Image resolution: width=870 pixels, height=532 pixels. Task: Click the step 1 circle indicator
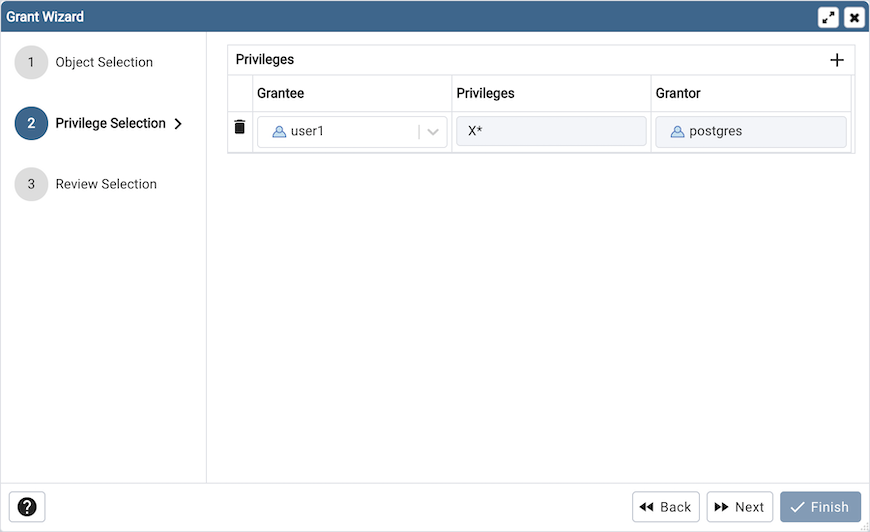point(31,62)
